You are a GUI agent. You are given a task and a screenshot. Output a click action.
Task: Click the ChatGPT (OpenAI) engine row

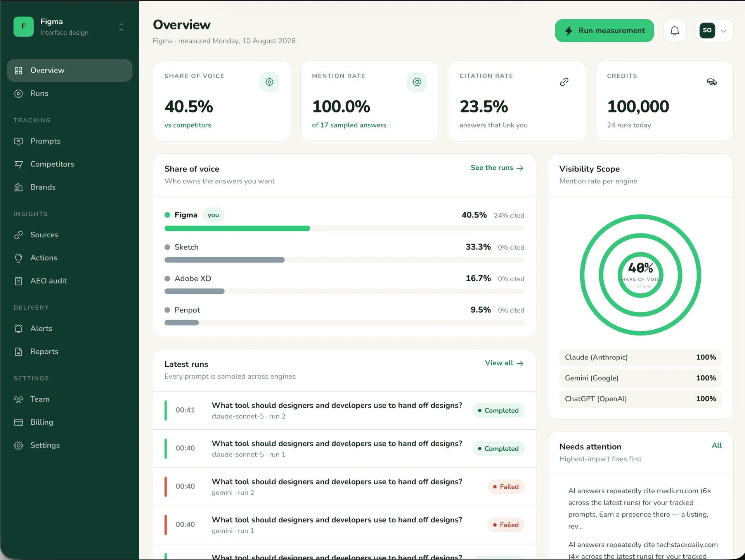pyautogui.click(x=640, y=399)
